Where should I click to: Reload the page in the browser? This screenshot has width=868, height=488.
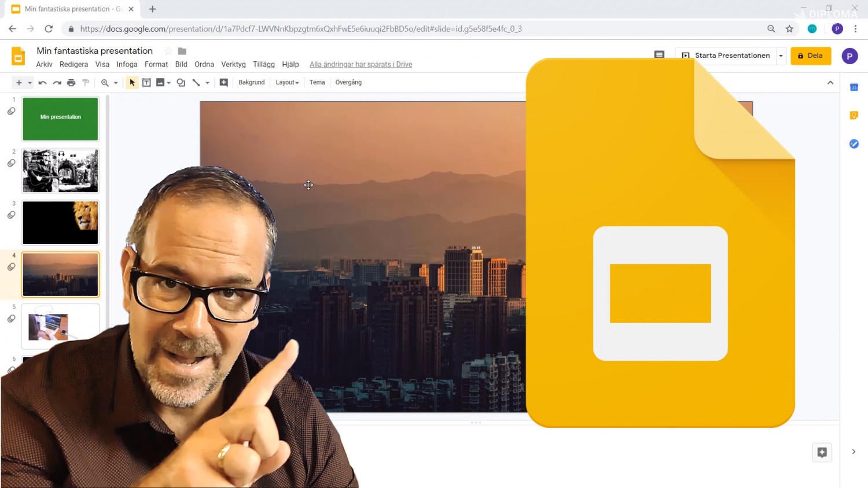tap(49, 29)
